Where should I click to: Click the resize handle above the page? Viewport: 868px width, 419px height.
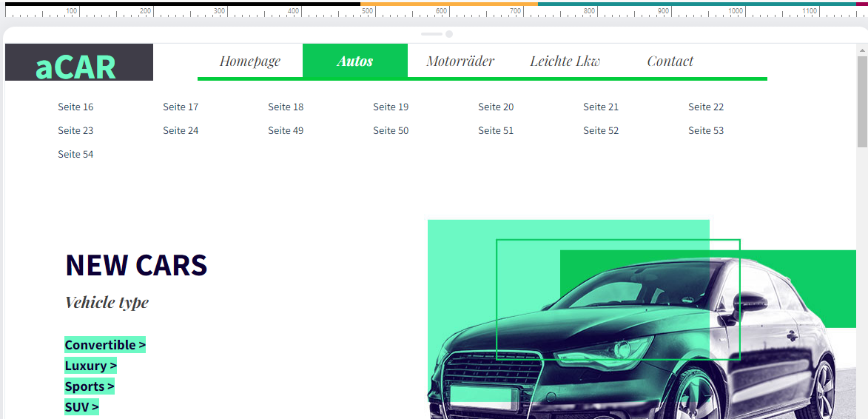click(x=437, y=34)
